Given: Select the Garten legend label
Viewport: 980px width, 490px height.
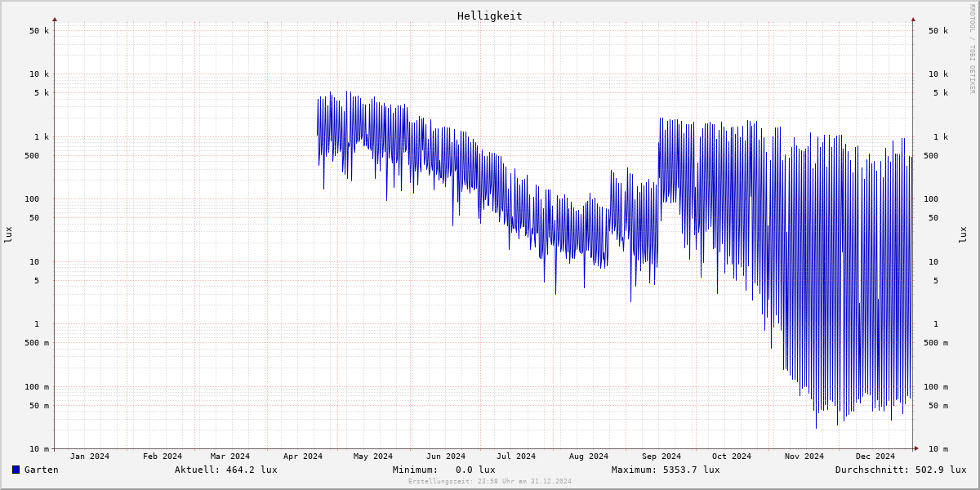Looking at the screenshot, I should (x=42, y=470).
